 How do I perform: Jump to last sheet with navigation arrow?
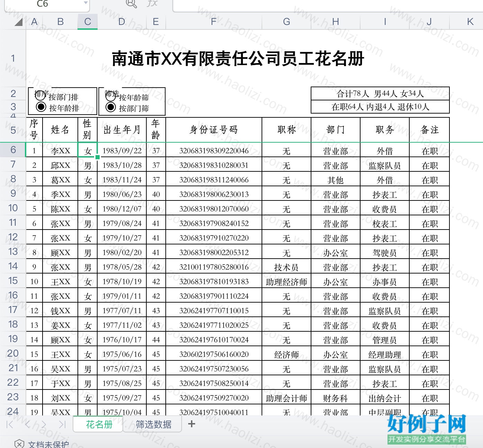click(62, 424)
